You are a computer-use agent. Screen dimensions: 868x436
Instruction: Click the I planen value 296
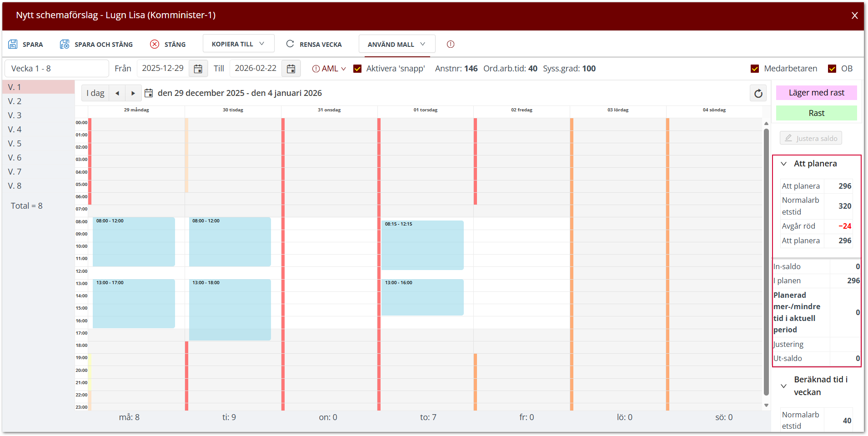(853, 281)
